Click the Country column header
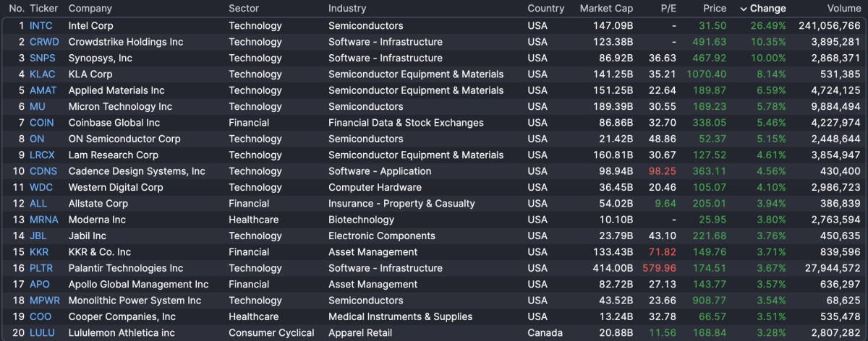Screen dimensions: 868x341 point(545,9)
